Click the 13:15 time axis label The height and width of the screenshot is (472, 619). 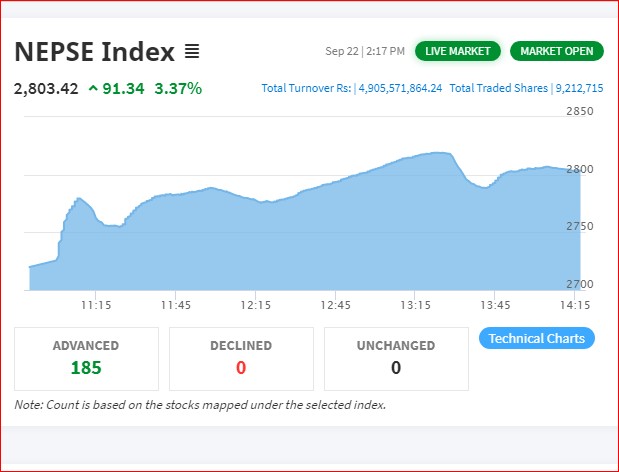click(415, 305)
